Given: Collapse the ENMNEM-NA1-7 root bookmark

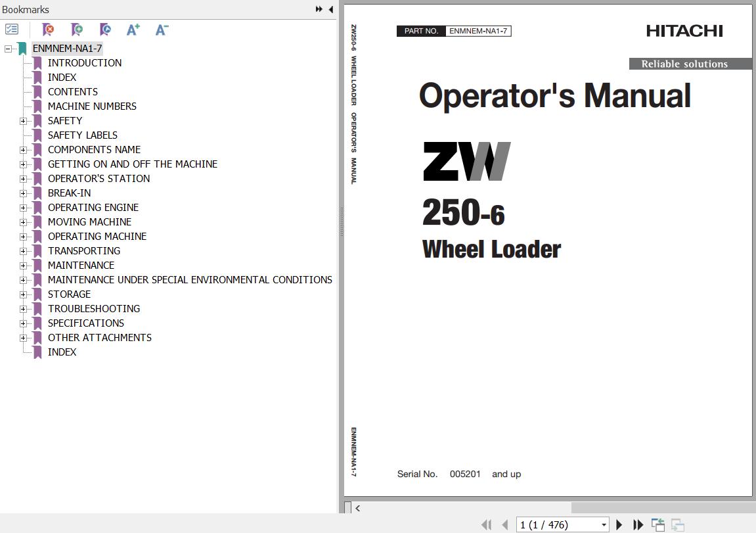Looking at the screenshot, I should pyautogui.click(x=8, y=49).
